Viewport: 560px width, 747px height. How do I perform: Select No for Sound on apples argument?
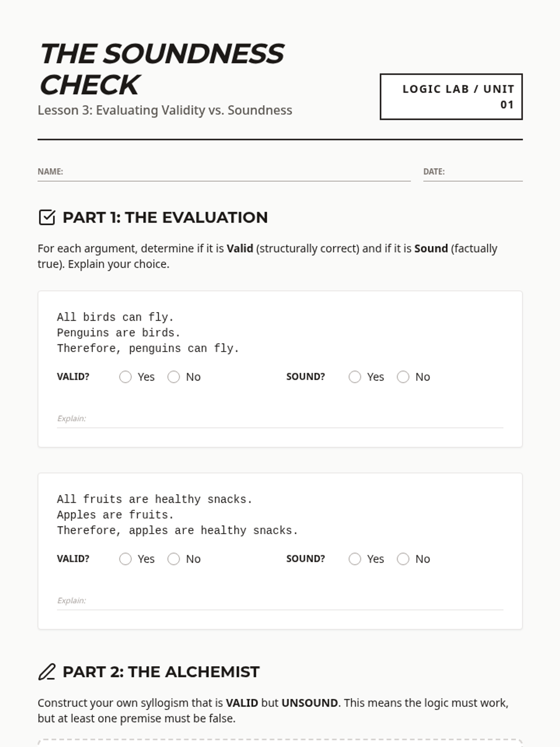tap(403, 559)
